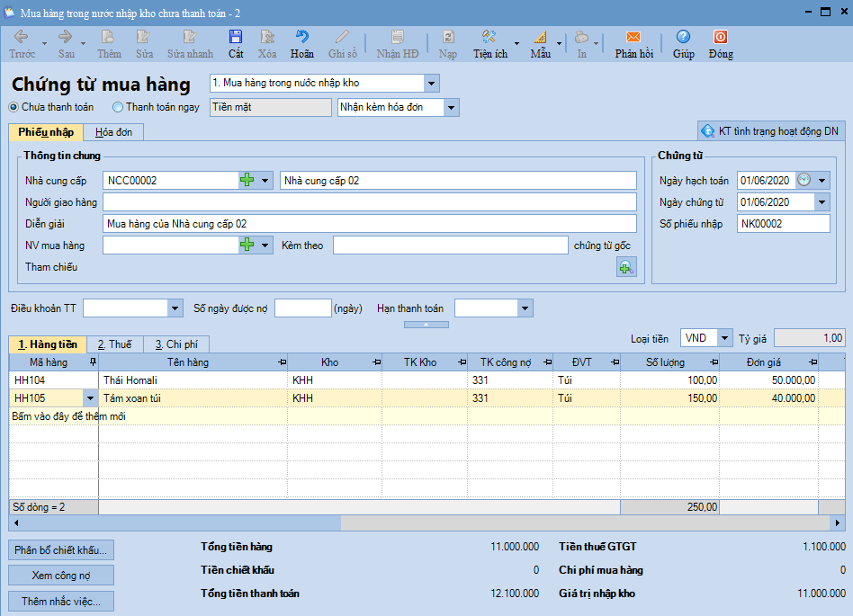This screenshot has height=616, width=853.
Task: Click Bấm vào đây để thêm mới row
Action: 427,416
